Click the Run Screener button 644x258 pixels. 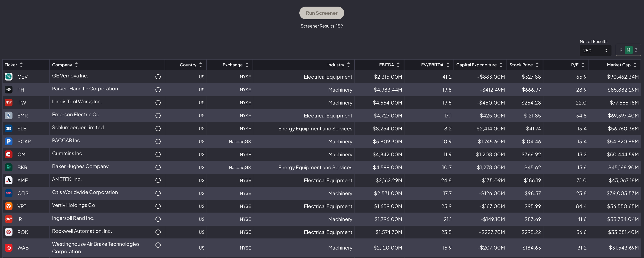coord(322,13)
